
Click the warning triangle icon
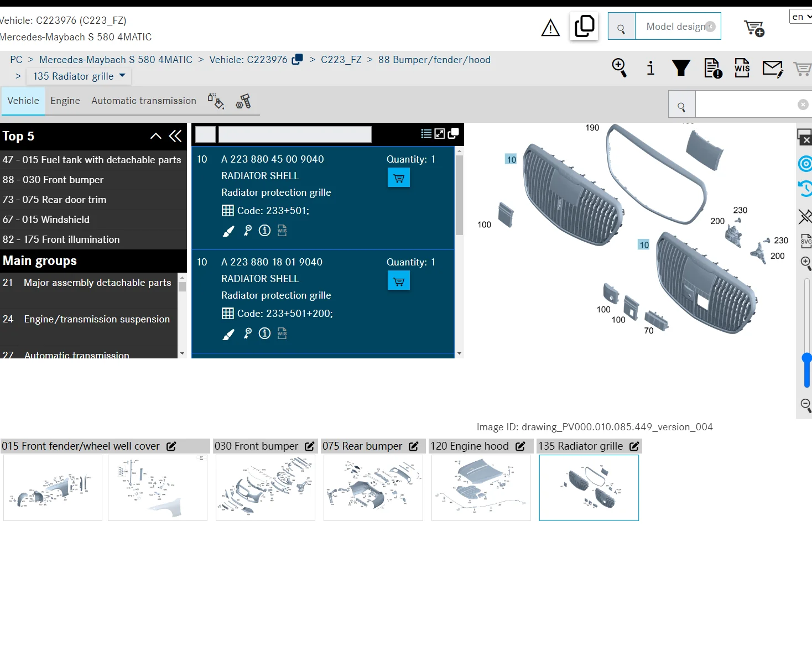pos(550,28)
